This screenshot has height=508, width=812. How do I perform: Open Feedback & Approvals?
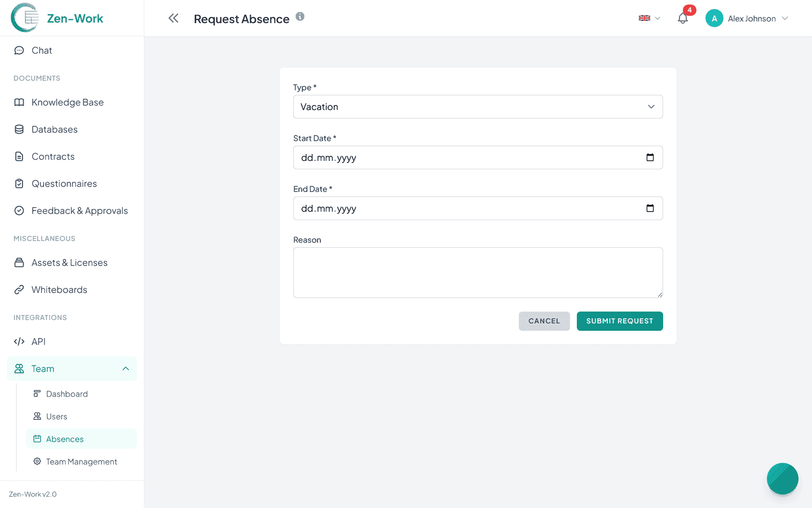coord(72,211)
